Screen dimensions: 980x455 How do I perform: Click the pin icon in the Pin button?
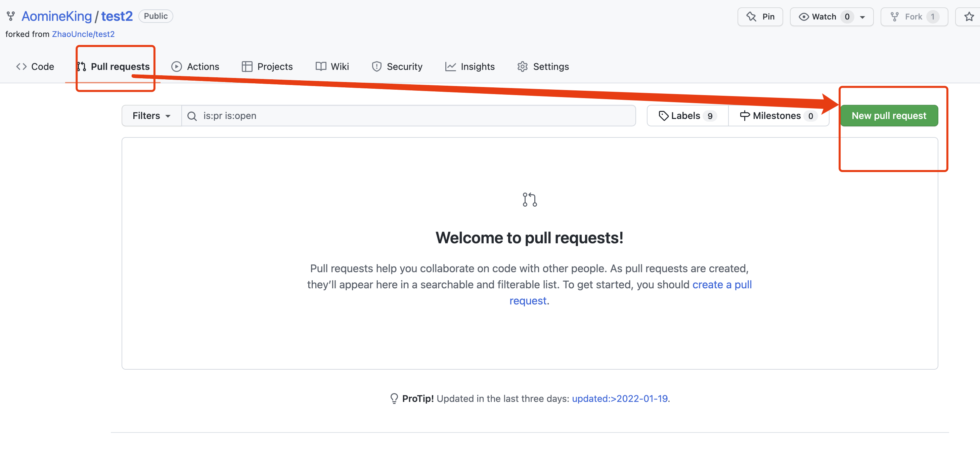point(751,17)
